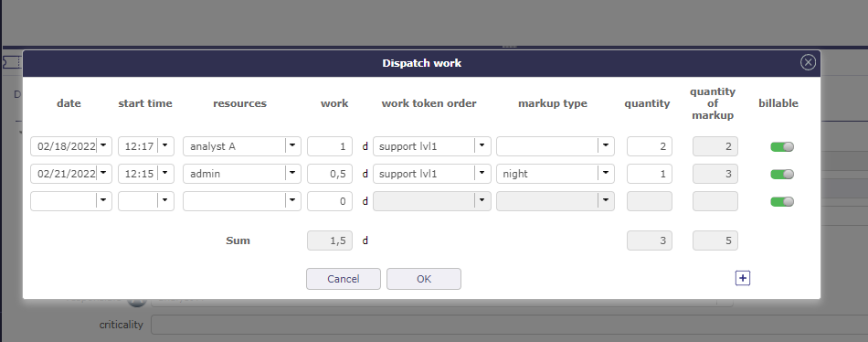
Task: Add a new dispatch line with plus icon
Action: point(742,278)
